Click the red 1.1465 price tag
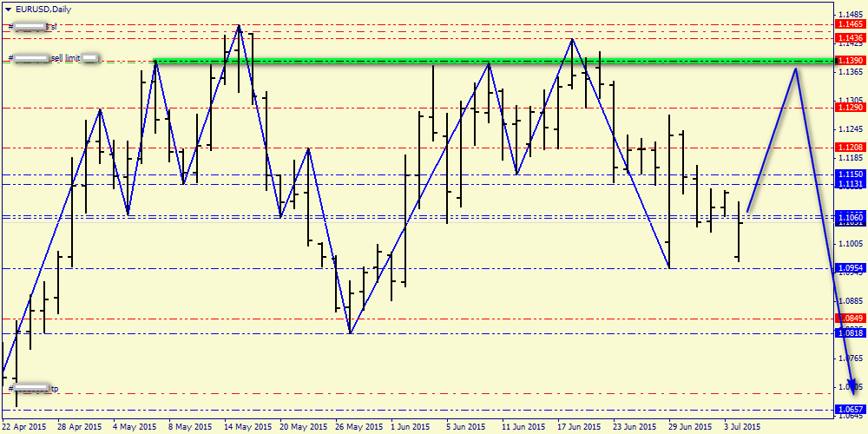Viewport: 868px width, 434px height. pyautogui.click(x=850, y=26)
